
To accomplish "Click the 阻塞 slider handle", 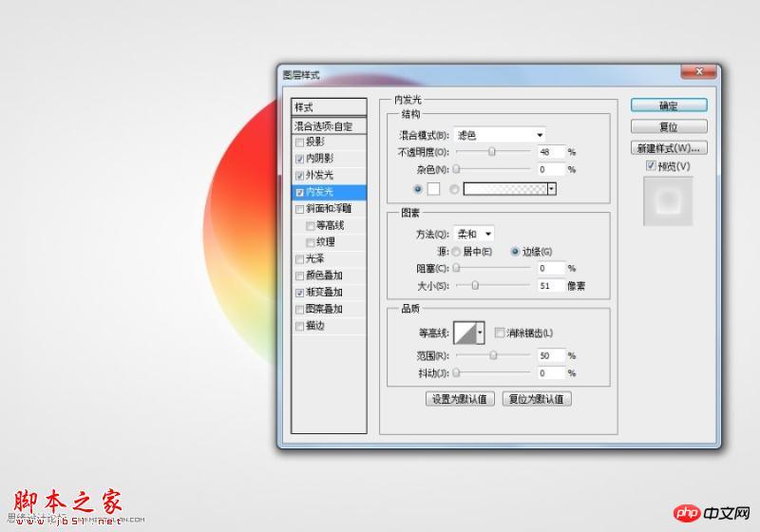I will pyautogui.click(x=457, y=268).
